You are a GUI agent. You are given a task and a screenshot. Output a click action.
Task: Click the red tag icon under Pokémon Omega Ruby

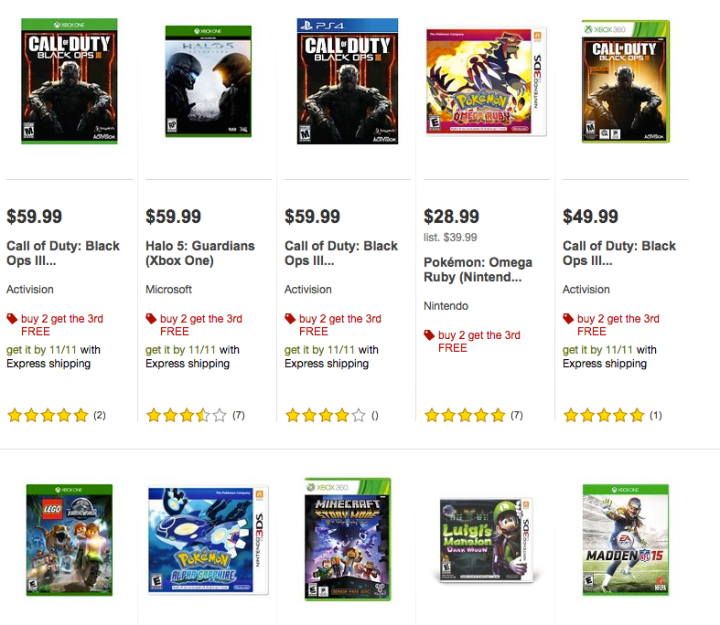click(429, 335)
